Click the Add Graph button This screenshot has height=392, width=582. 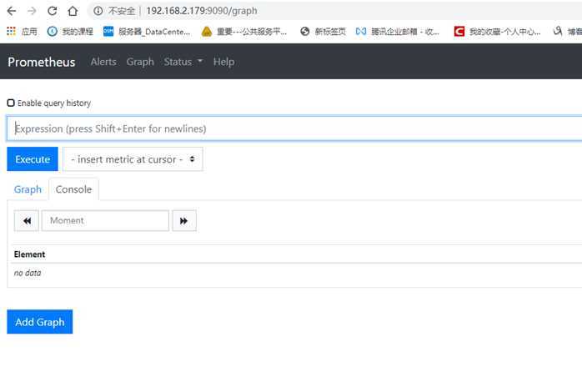coord(40,322)
